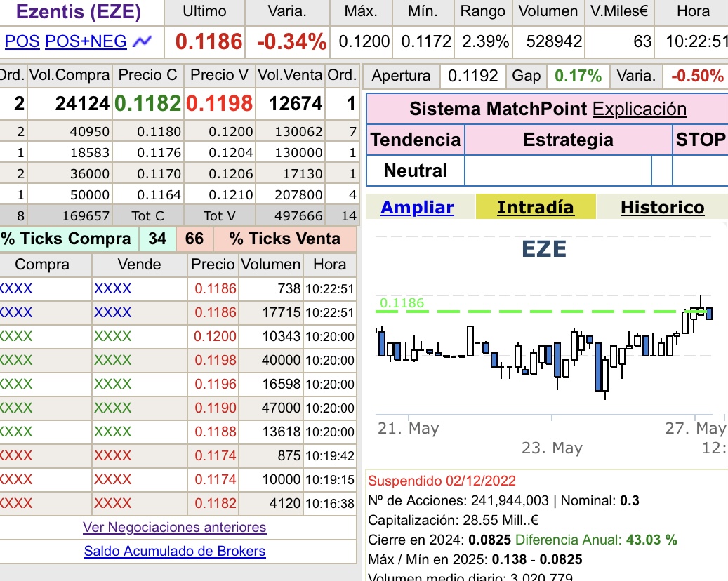Click bid volume 36000
This screenshot has height=581, width=728.
[90, 173]
